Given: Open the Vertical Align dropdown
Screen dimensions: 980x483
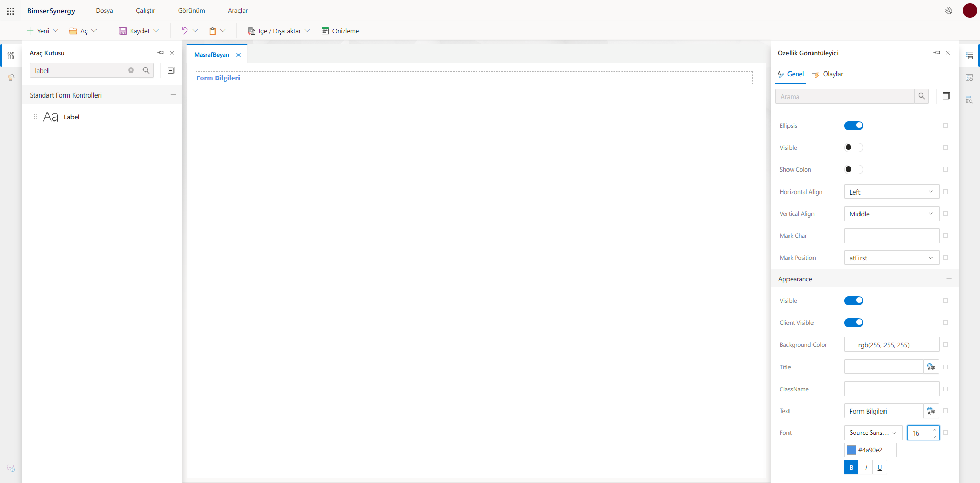Looking at the screenshot, I should [891, 214].
